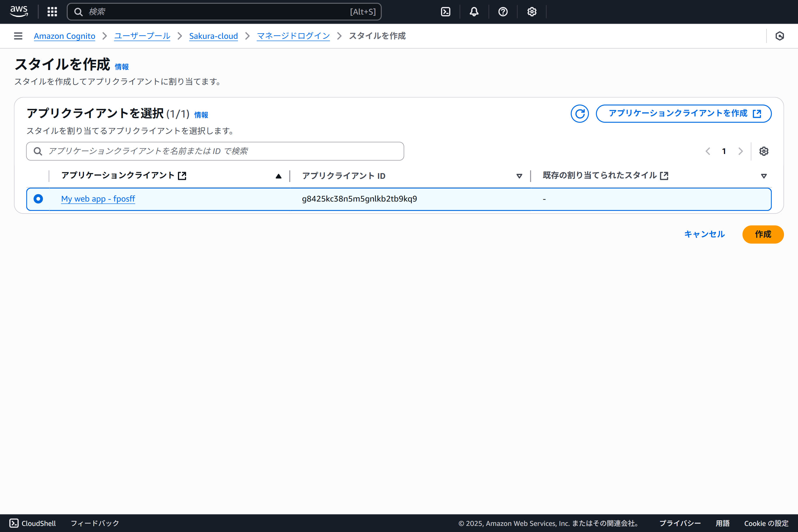Viewport: 798px width, 532px height.
Task: Open プライバシー footer link
Action: 680,523
